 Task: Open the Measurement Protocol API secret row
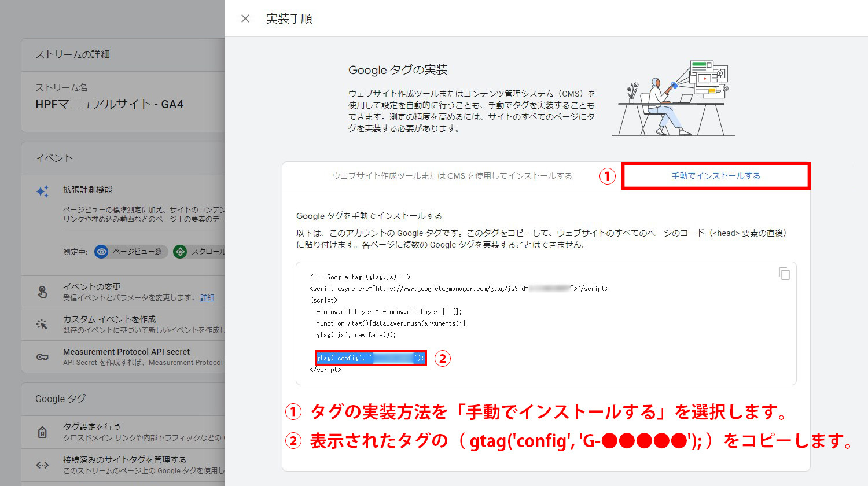pyautogui.click(x=123, y=356)
